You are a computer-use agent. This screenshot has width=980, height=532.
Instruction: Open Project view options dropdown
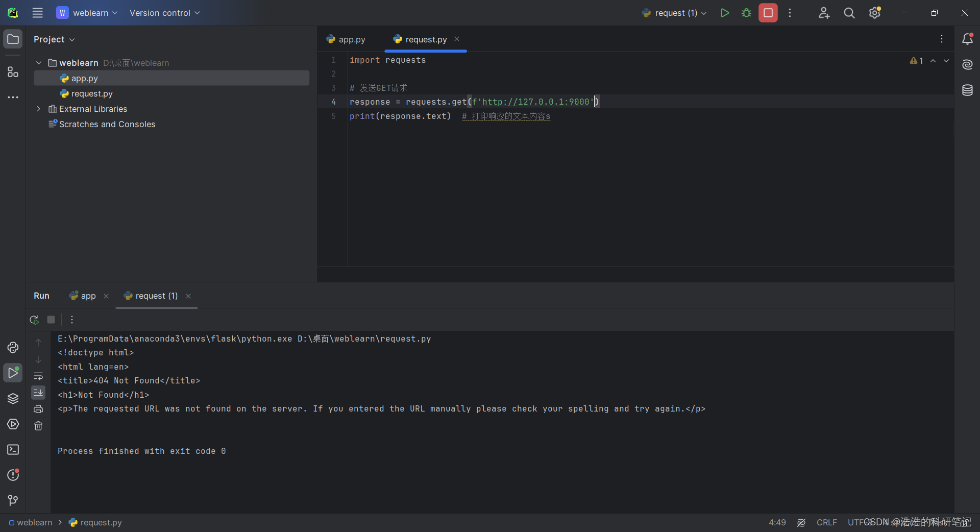pyautogui.click(x=54, y=39)
